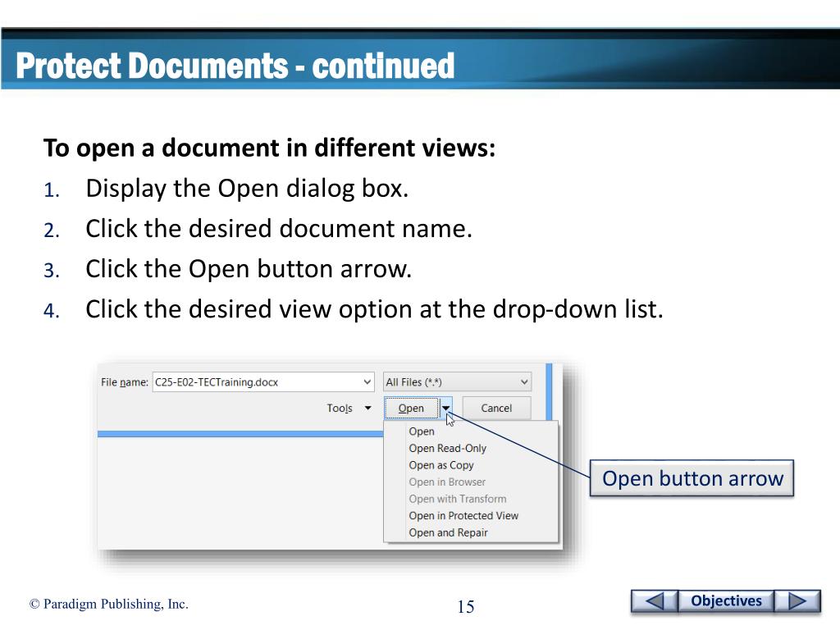Choose Open as Copy option
Screen dimensions: 840x630
point(441,465)
